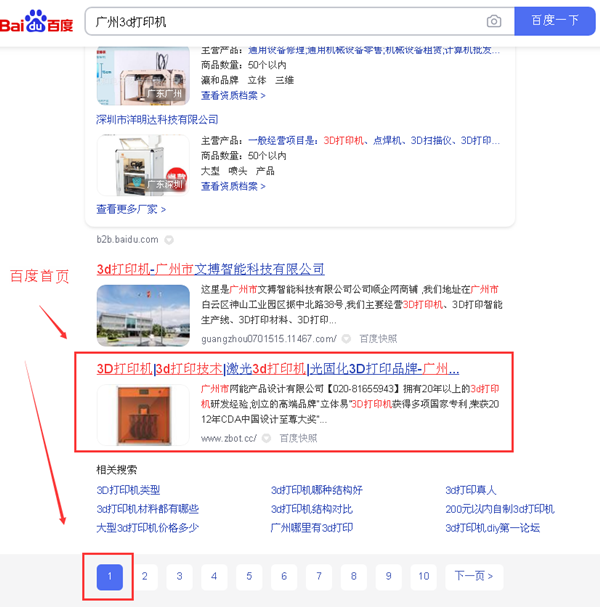Select related search 广州哪里有3d打印

312,528
